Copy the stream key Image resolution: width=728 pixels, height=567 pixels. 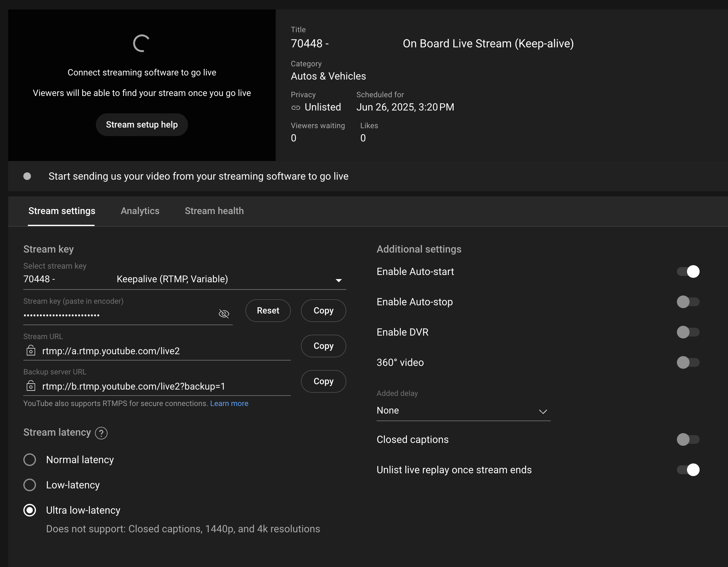pyautogui.click(x=323, y=311)
